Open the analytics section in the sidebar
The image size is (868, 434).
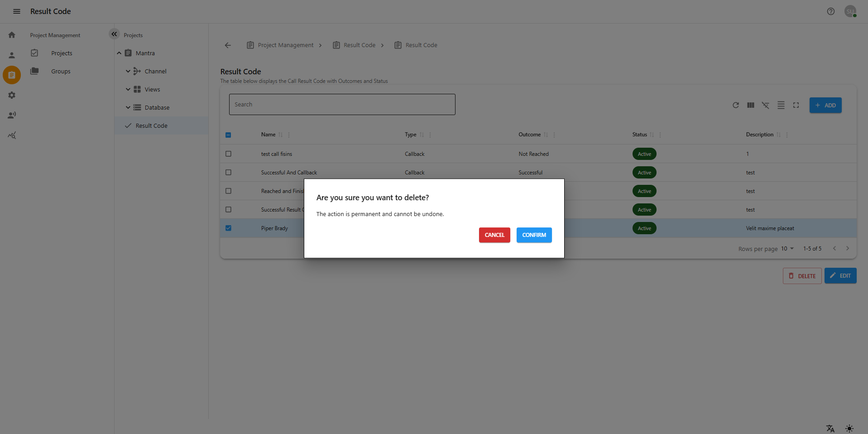(x=11, y=135)
